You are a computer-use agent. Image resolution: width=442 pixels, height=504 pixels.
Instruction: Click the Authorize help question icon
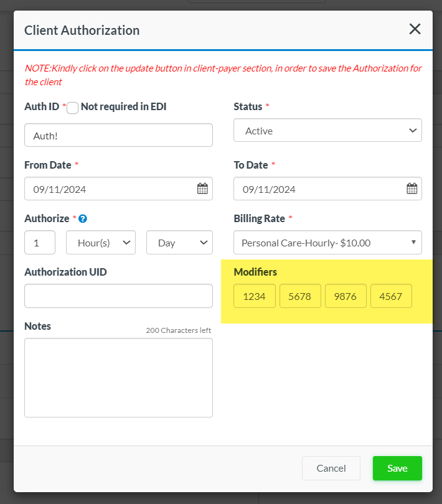click(83, 218)
